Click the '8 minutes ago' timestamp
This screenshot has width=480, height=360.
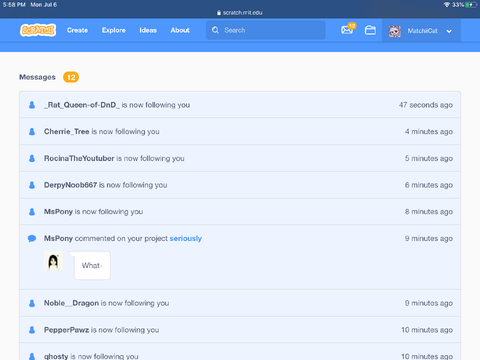pos(429,212)
